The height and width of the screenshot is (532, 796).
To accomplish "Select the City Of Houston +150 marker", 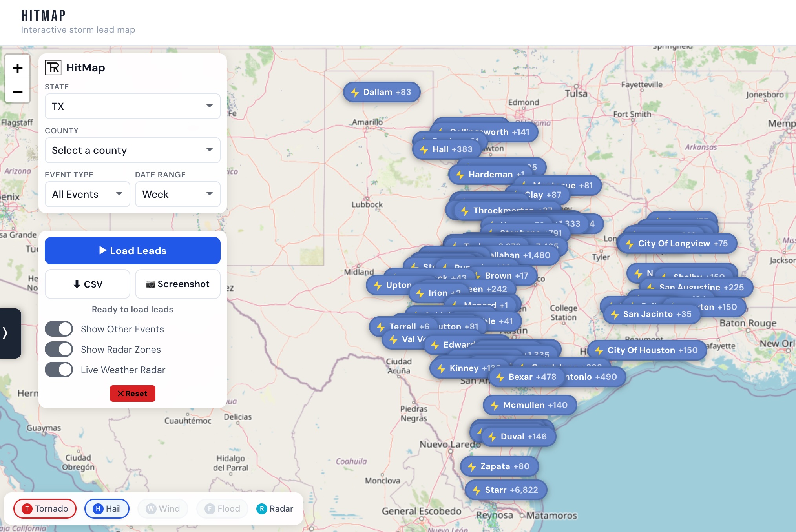I will [647, 350].
